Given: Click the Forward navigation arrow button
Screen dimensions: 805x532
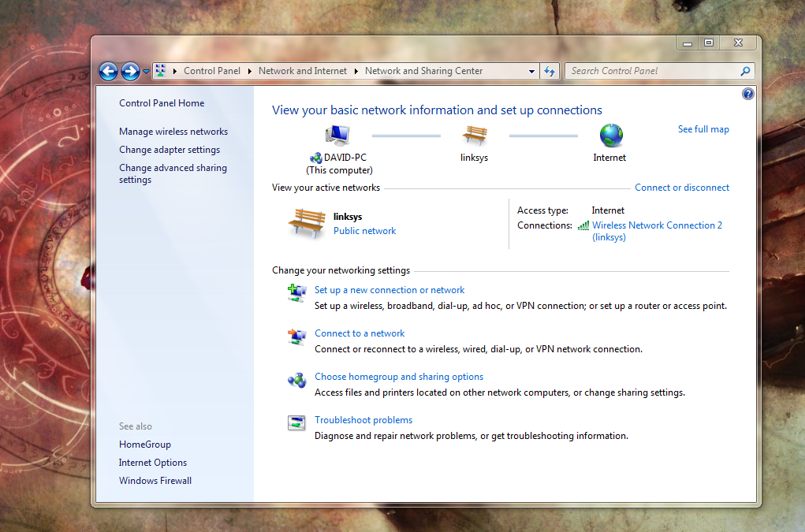Looking at the screenshot, I should 130,71.
